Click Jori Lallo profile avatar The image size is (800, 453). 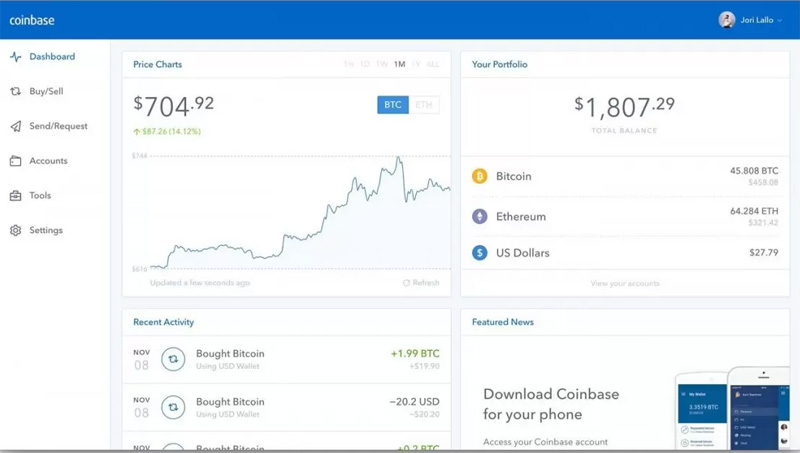pos(727,20)
